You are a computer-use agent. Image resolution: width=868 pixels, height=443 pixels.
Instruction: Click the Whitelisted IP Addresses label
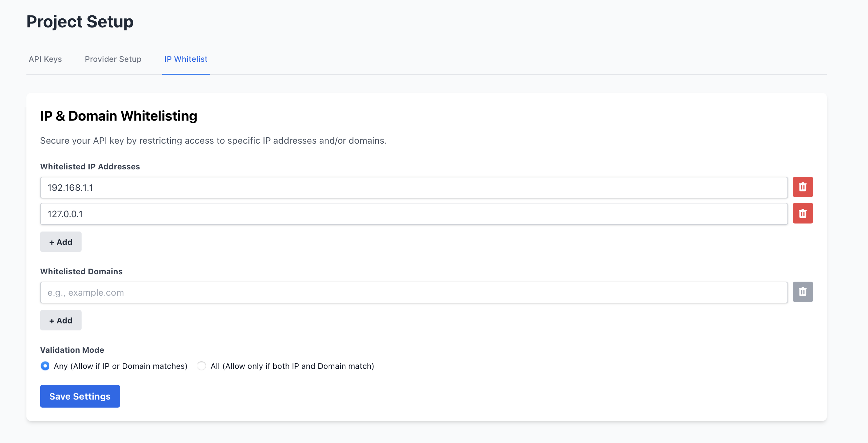pos(90,166)
